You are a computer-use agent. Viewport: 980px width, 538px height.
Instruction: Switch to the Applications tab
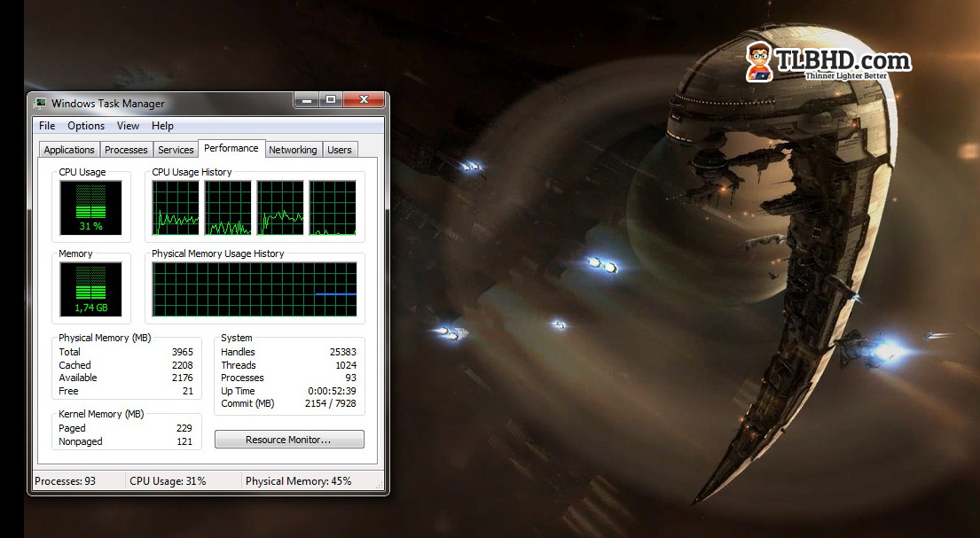(x=69, y=150)
